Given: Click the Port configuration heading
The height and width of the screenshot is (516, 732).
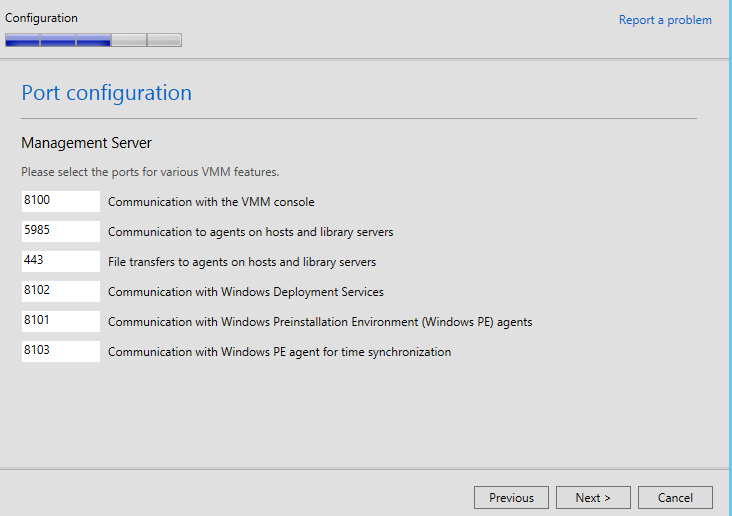Looking at the screenshot, I should (x=106, y=93).
